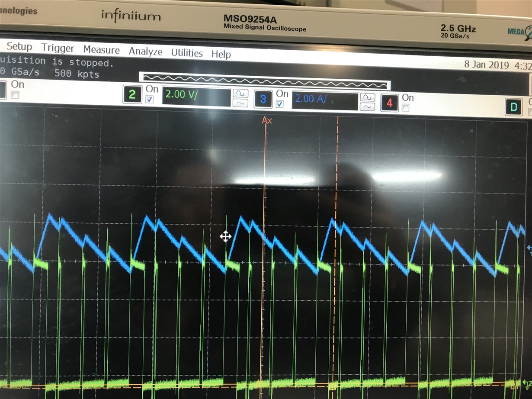Click the channel 3 button
This screenshot has width=532, height=399.
263,100
